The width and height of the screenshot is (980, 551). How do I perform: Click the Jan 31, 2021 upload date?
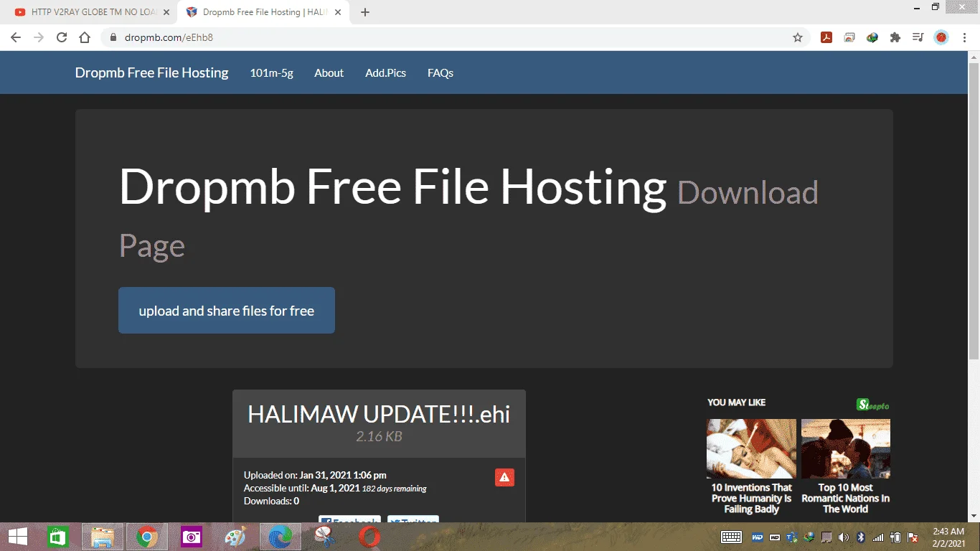point(343,475)
